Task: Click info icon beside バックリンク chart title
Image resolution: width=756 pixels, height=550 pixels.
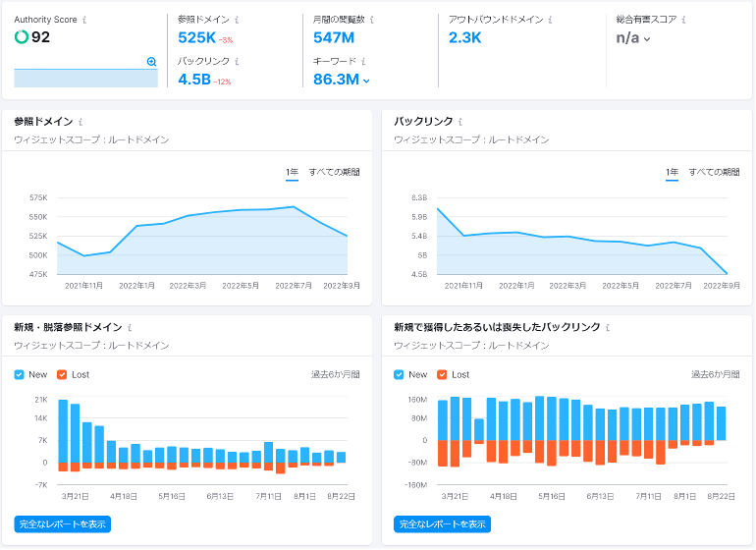Action: 459,122
